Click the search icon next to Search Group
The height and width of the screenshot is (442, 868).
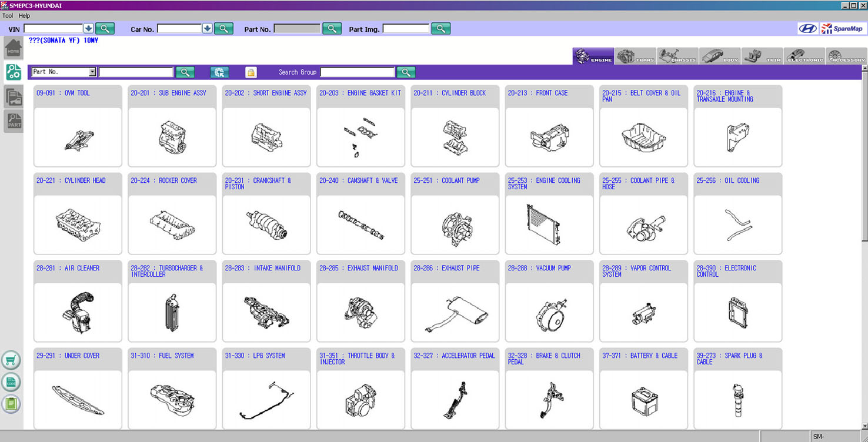tap(406, 72)
